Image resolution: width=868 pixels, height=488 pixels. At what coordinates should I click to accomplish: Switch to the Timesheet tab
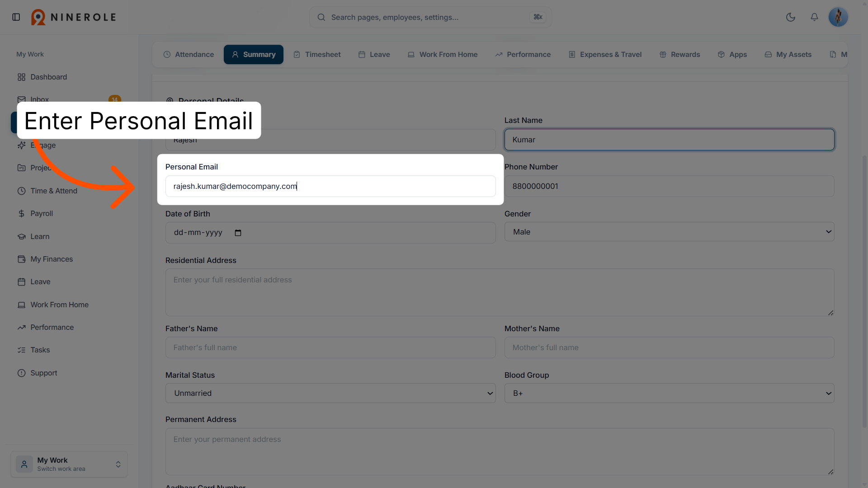click(x=317, y=54)
